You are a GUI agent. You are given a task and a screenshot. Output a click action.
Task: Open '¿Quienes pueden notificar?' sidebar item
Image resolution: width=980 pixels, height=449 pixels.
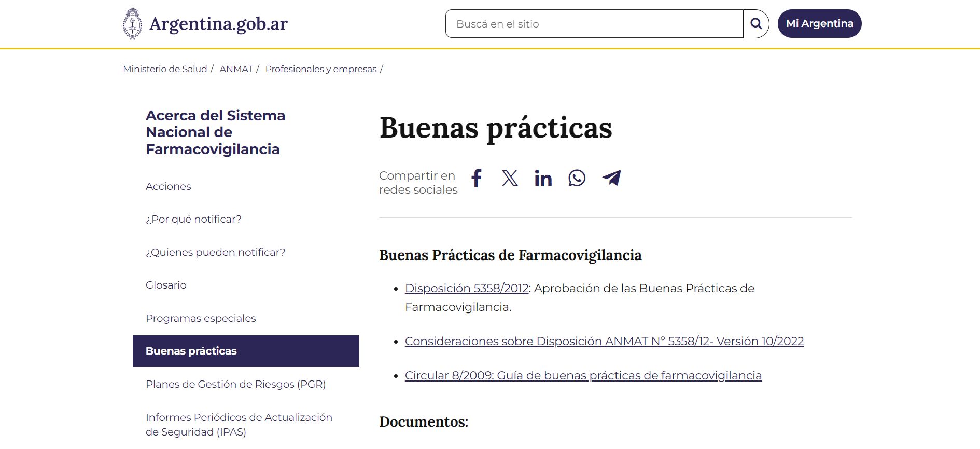click(215, 252)
